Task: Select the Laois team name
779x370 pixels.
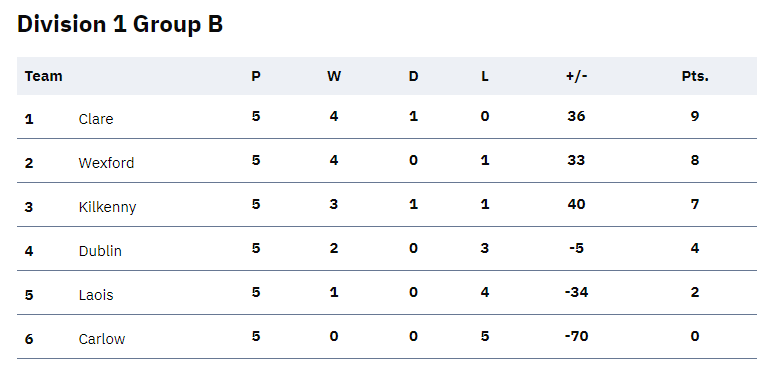Action: coord(96,295)
